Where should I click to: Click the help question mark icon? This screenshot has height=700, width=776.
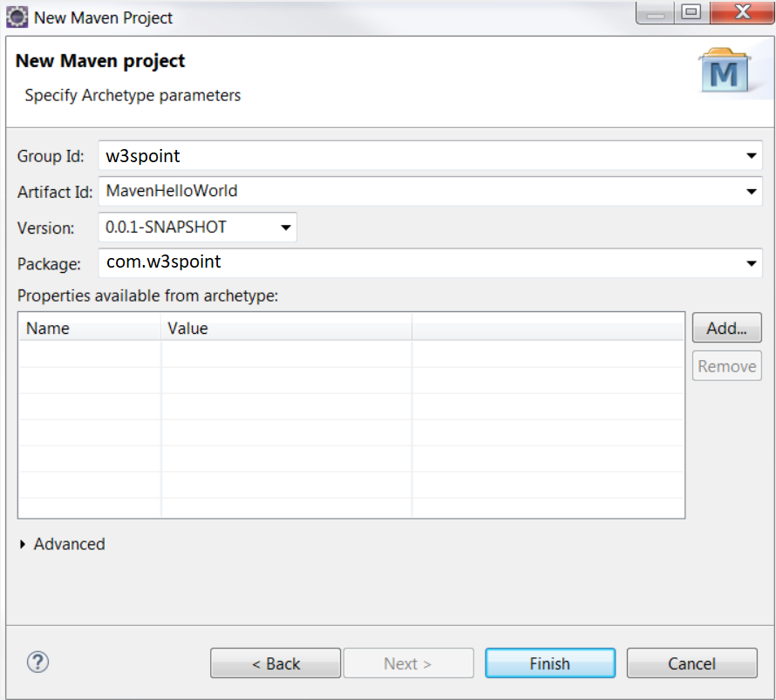coord(37,663)
